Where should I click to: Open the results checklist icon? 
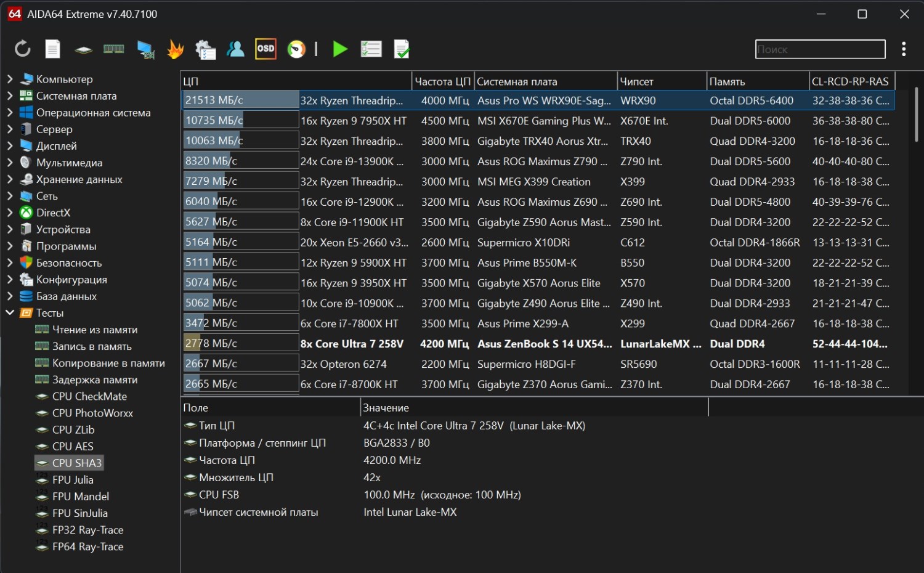(371, 49)
